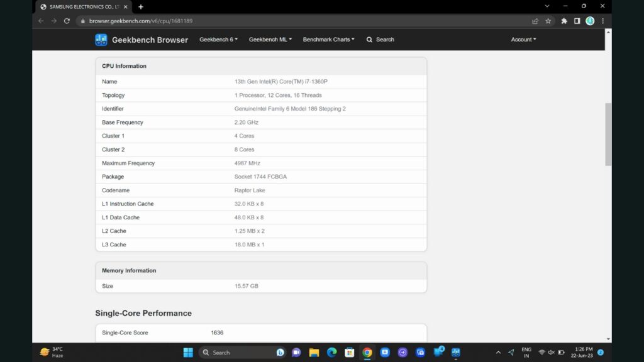Open the clock showing 1:26 PM
This screenshot has width=644, height=362.
[x=582, y=352]
